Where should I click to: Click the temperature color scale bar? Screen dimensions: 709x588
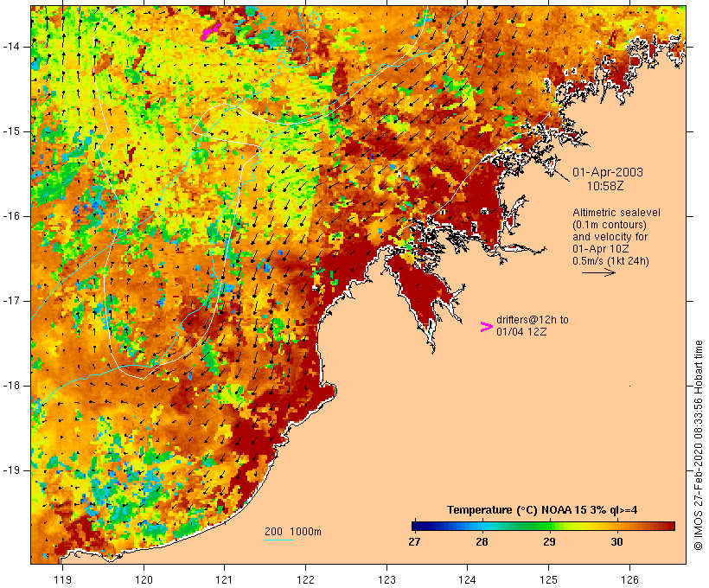543,526
